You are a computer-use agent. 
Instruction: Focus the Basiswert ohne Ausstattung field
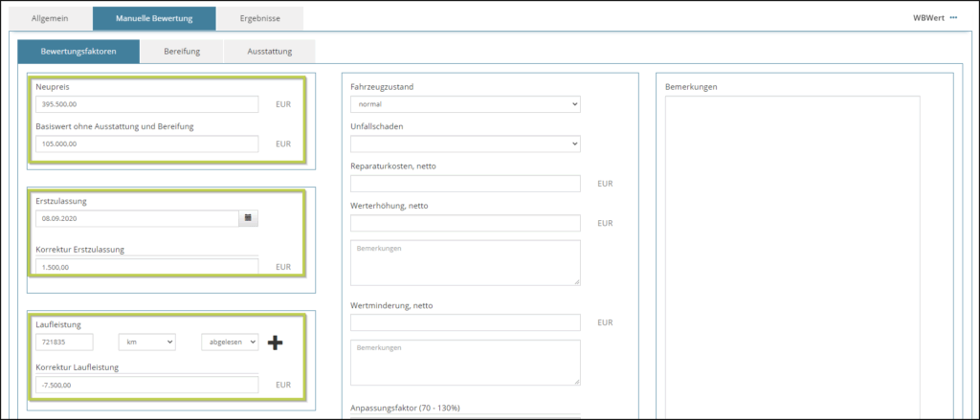pos(146,144)
